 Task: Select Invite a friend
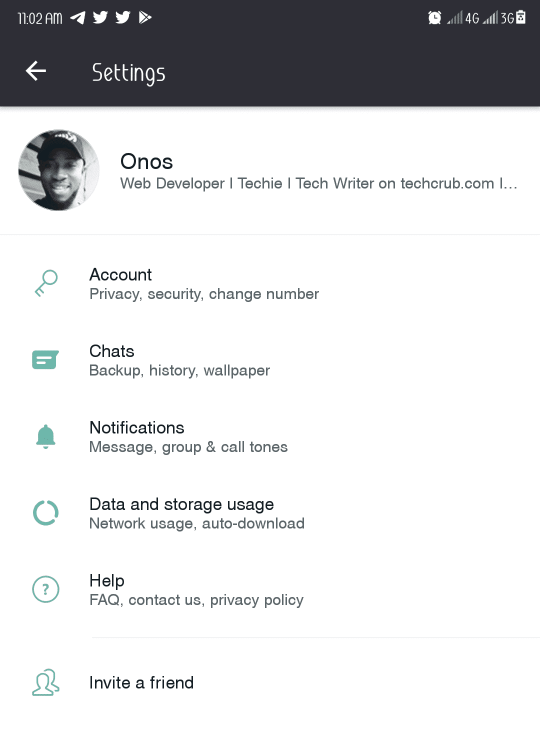tap(141, 682)
